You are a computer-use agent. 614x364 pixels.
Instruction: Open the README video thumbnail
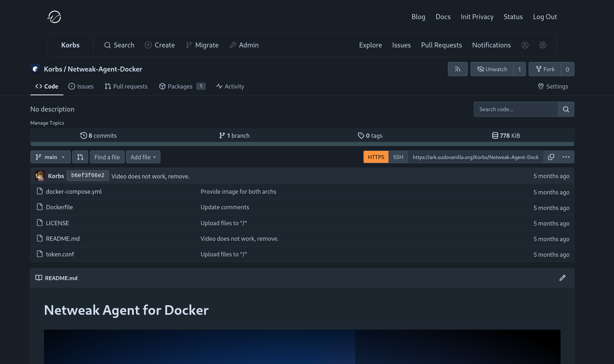tap(302, 347)
